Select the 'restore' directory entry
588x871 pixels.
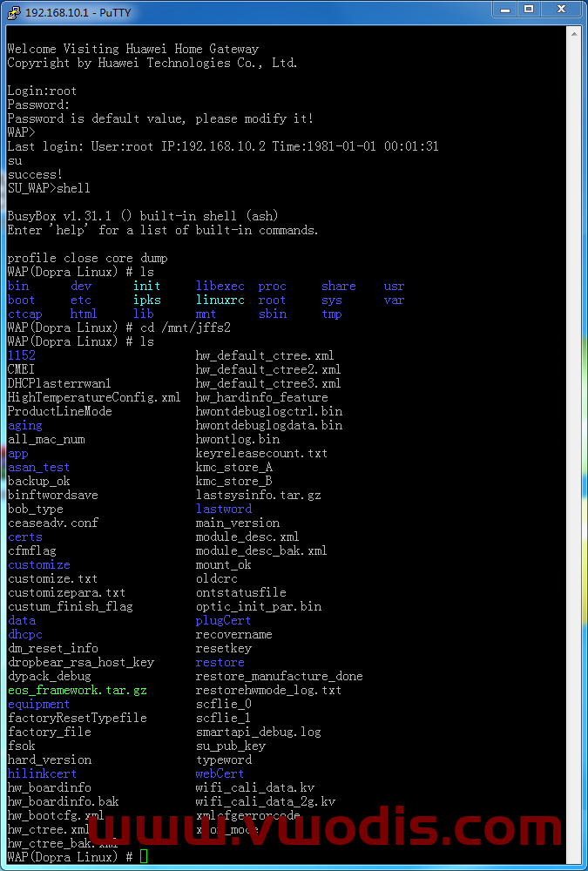pos(220,662)
